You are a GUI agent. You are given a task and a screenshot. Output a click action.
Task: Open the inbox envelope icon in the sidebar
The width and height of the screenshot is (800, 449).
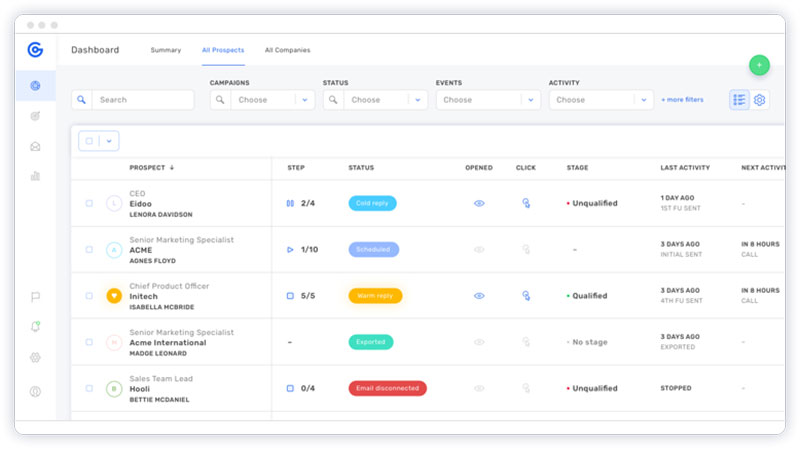point(35,146)
